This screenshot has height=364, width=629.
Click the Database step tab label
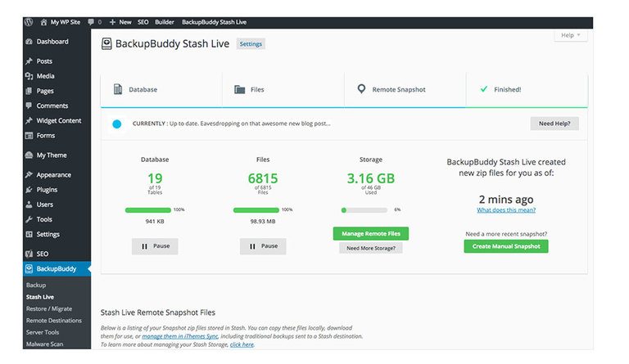click(x=143, y=90)
